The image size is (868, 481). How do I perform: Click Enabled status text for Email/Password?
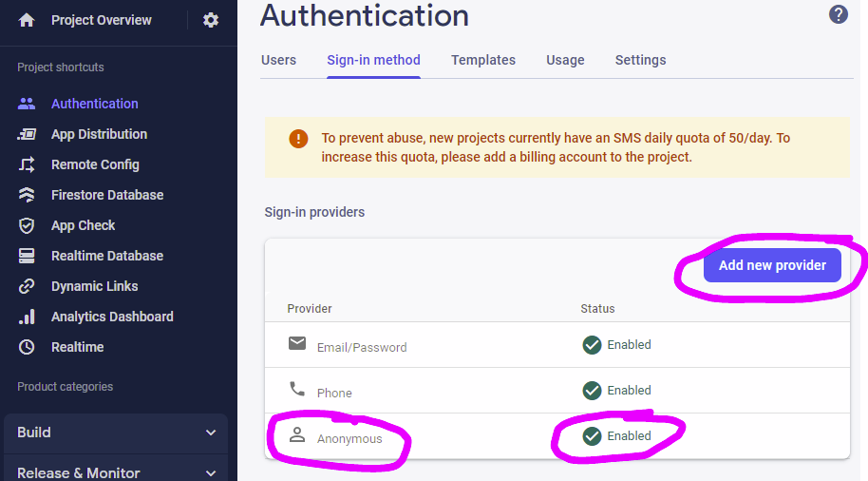[x=629, y=345]
